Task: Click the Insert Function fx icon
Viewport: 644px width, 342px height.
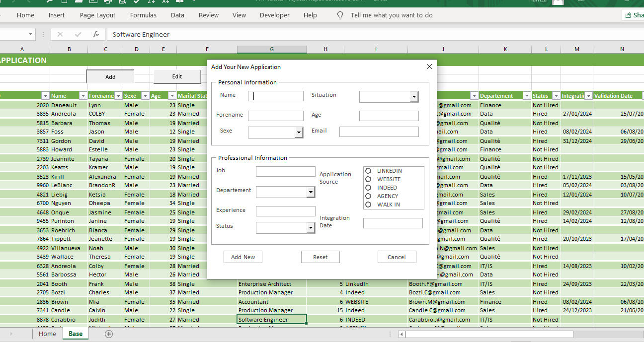Action: 96,34
